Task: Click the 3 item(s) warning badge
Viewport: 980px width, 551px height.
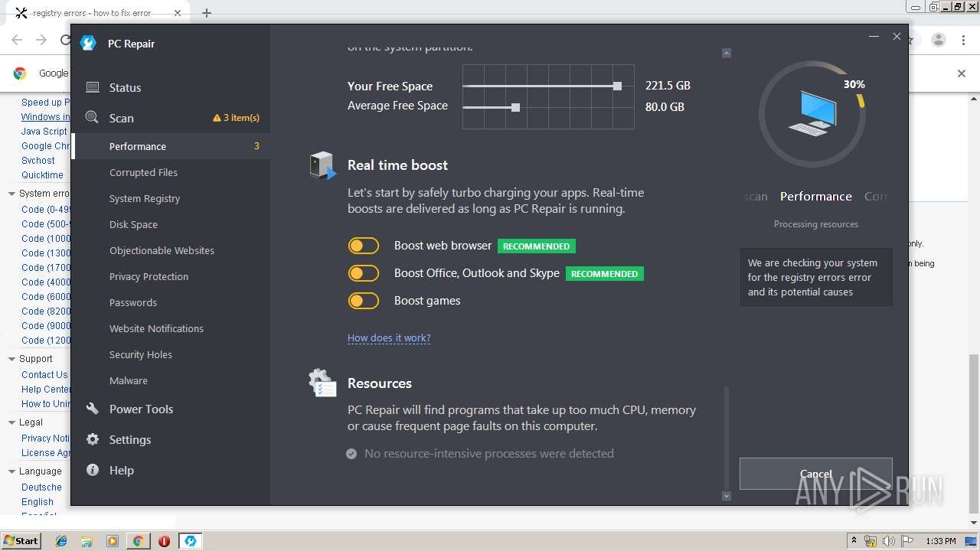Action: tap(236, 118)
